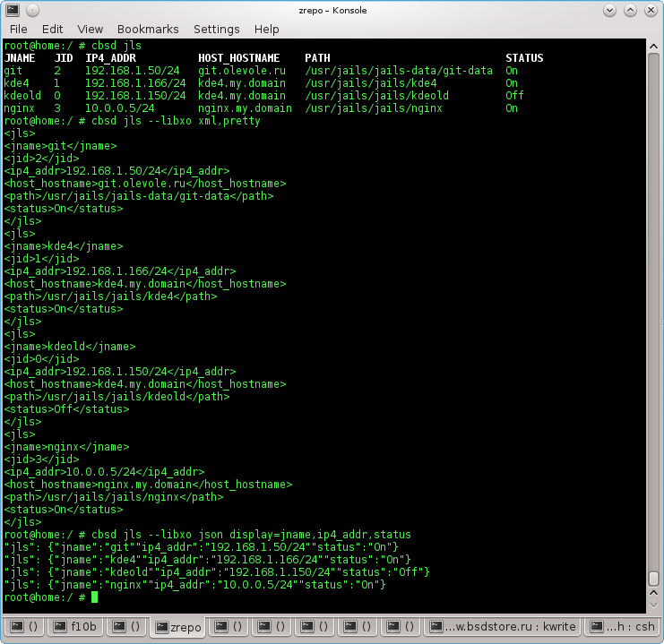Click the '<jname>nginx</jname>' XML line

pos(66,447)
